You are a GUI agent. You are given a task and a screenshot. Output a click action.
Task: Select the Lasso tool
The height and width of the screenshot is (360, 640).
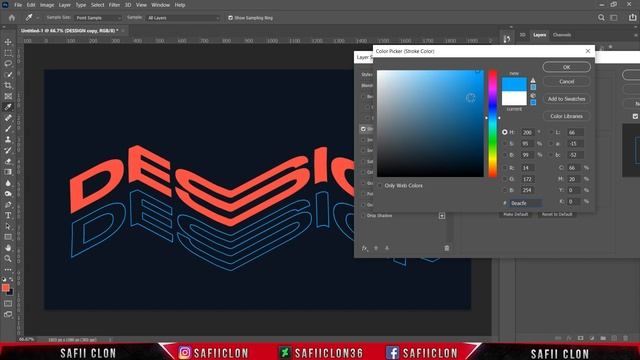tap(8, 64)
